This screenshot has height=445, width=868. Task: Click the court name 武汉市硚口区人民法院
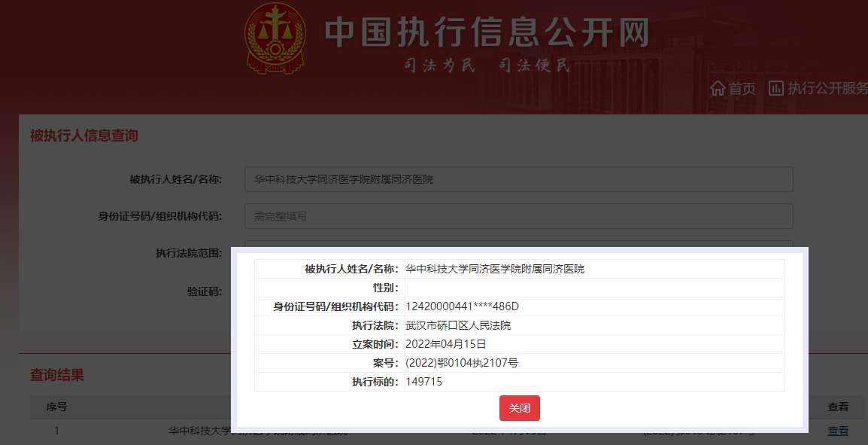(458, 325)
